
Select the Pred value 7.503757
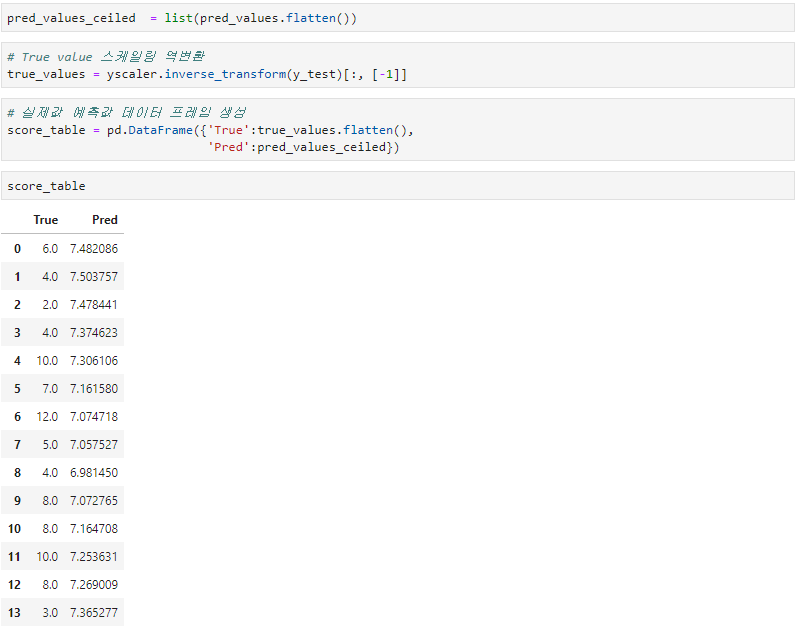point(94,277)
